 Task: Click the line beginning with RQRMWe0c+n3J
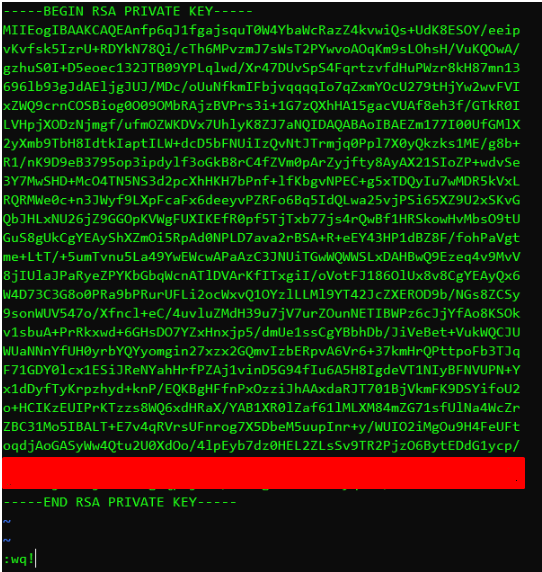(x=262, y=200)
